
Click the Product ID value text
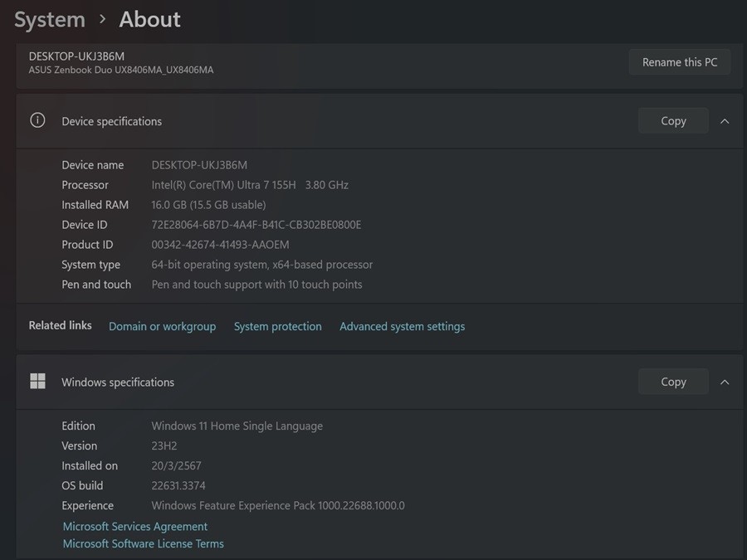[220, 245]
